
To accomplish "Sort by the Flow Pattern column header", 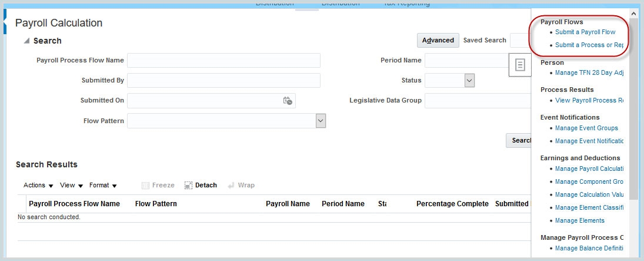I will click(156, 204).
